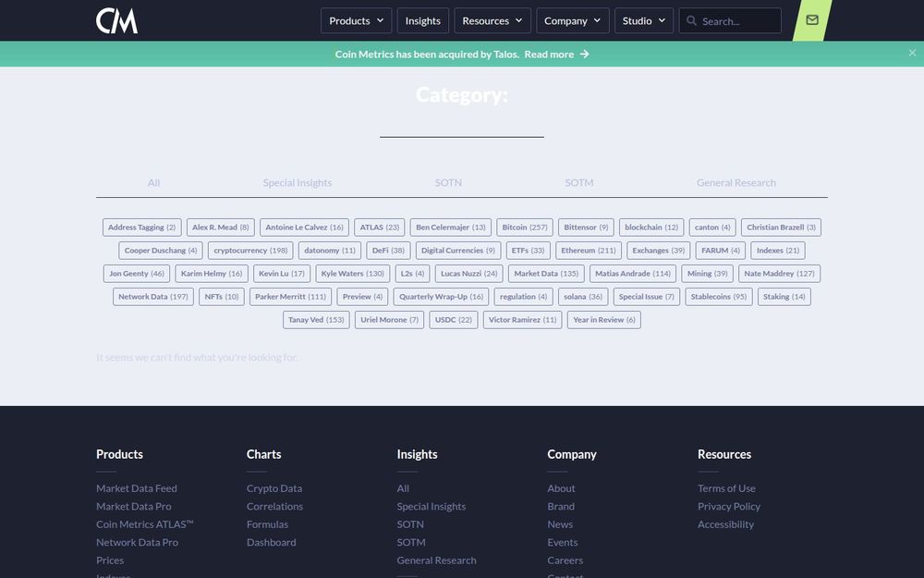Viewport: 924px width, 578px height.
Task: Expand the Products dropdown menu
Action: click(356, 20)
